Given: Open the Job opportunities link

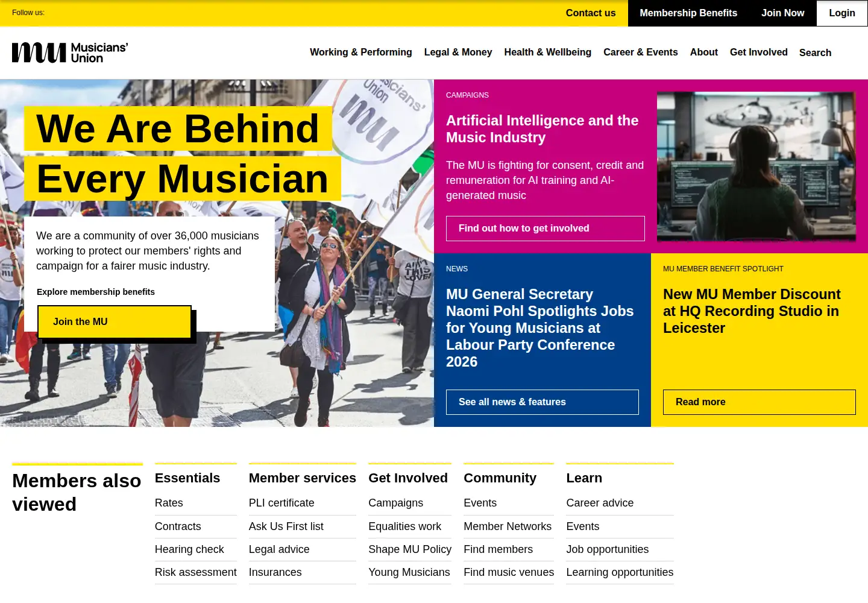Looking at the screenshot, I should click(608, 549).
